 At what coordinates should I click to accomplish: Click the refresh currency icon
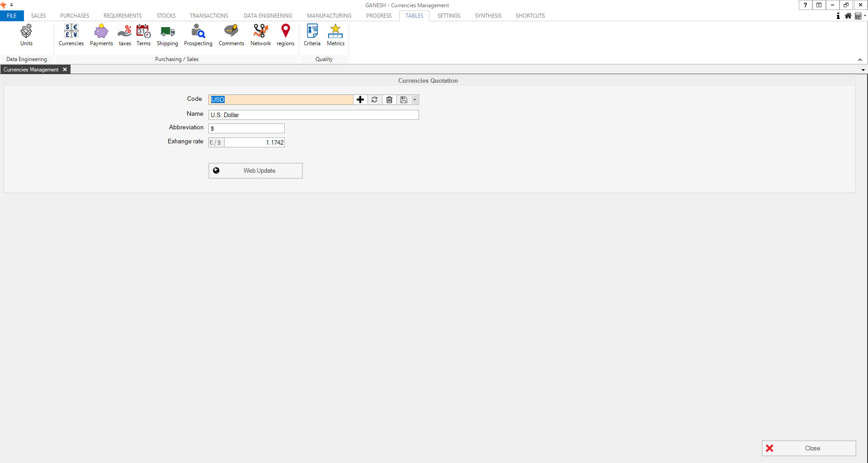(374, 100)
